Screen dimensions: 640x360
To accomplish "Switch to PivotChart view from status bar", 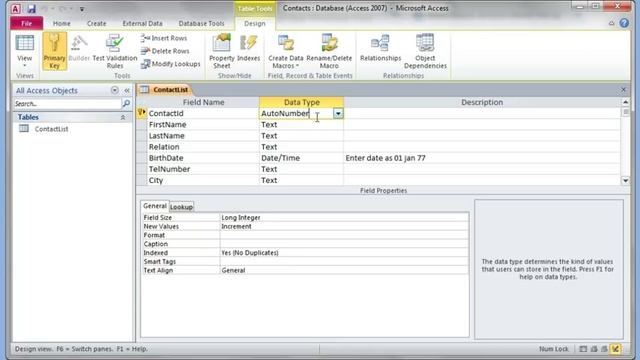I will coord(604,349).
